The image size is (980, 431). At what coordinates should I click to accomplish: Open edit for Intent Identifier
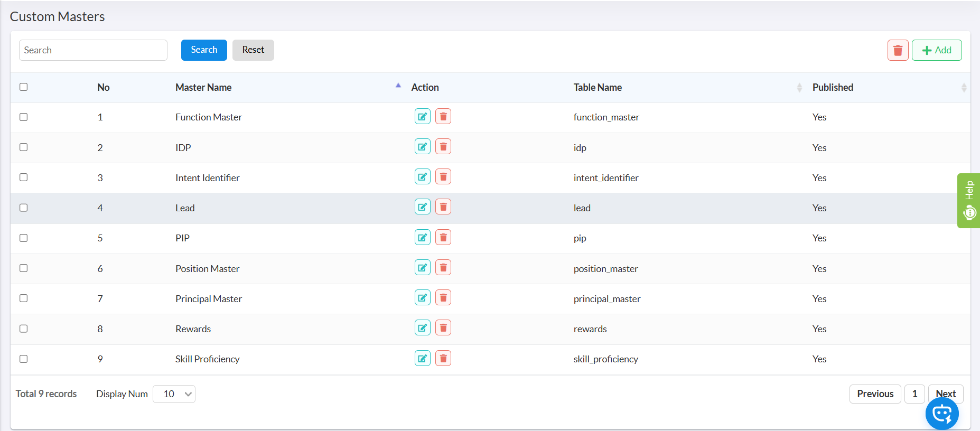[422, 177]
